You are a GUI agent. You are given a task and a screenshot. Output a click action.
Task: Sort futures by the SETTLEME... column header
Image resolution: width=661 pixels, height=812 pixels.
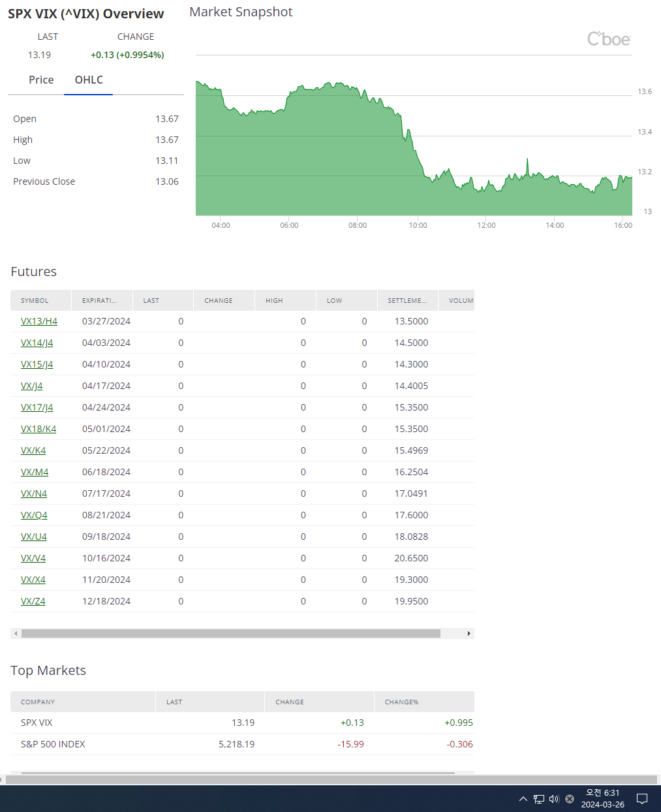click(x=408, y=300)
